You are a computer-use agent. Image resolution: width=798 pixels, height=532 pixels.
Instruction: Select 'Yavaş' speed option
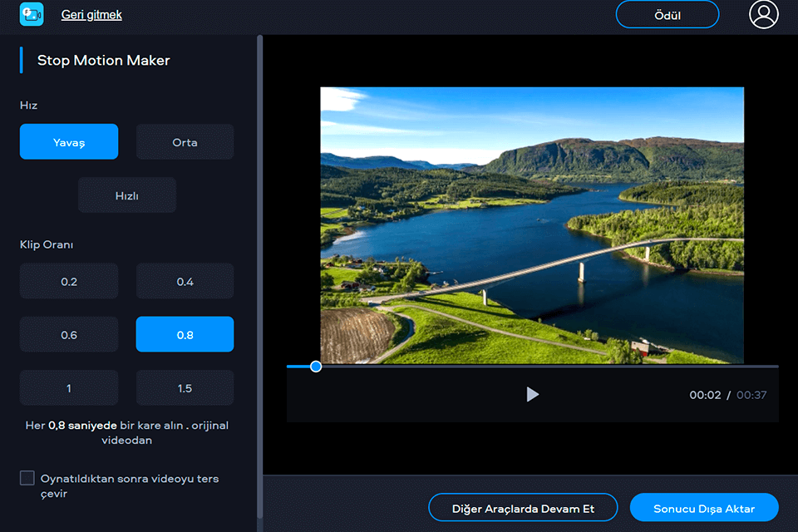69,142
